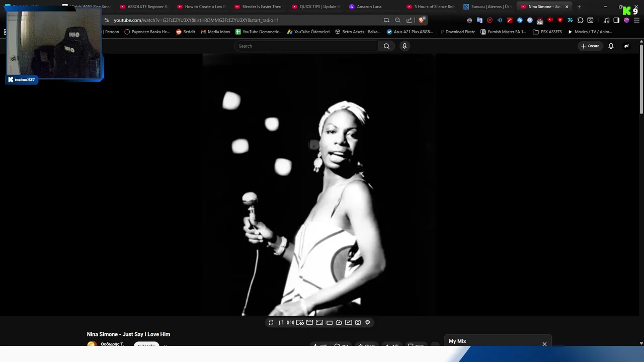The image size is (644, 362).
Task: Click the dotted-top window icon under player
Action: [329, 322]
